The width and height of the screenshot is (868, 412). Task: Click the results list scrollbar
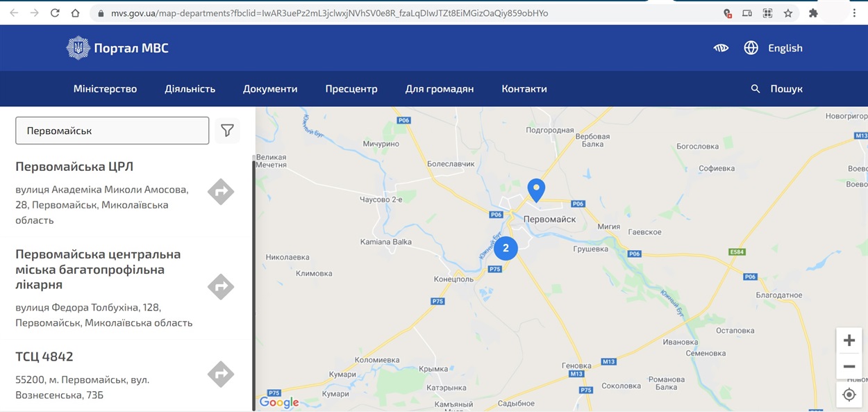(253, 285)
